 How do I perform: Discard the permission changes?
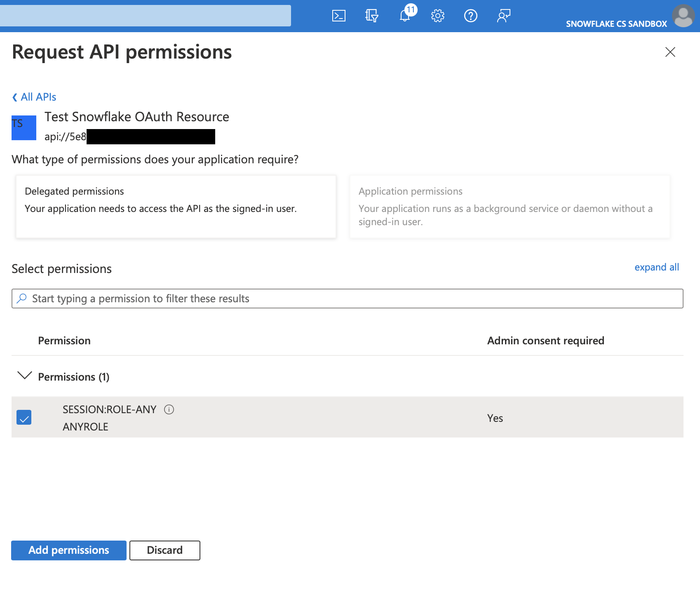coord(164,550)
